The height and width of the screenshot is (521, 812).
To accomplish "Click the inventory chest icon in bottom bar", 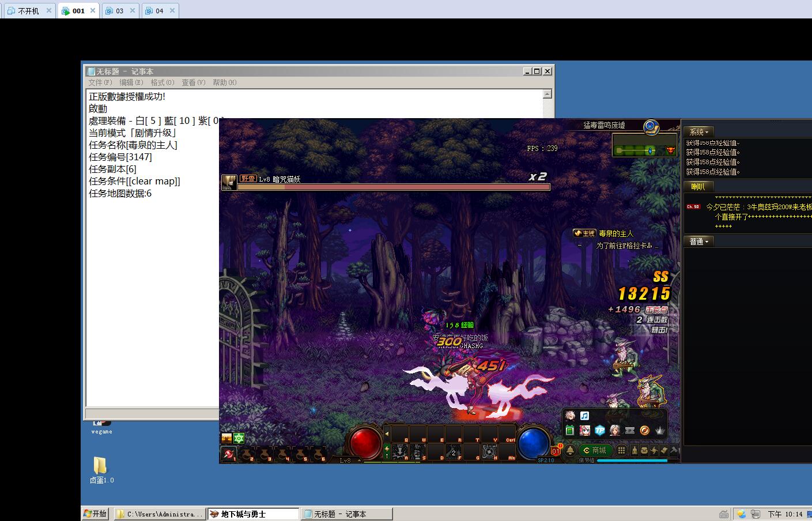I will tap(644, 451).
